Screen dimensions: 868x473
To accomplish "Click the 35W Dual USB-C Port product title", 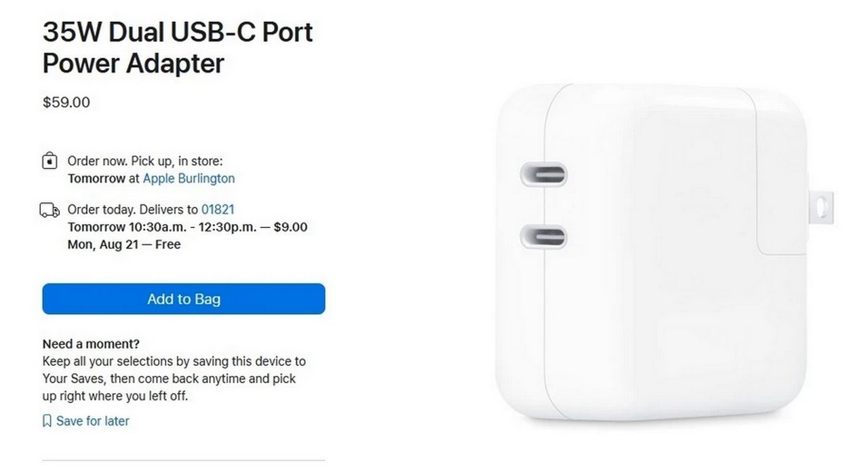I will tap(178, 48).
